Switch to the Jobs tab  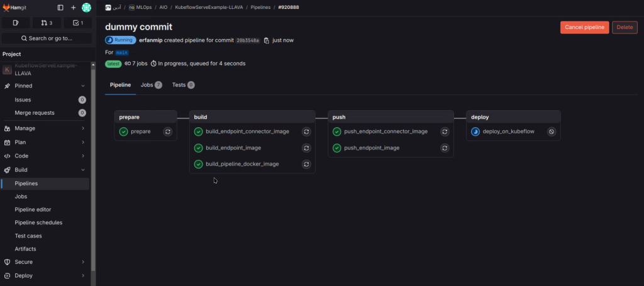pos(151,84)
